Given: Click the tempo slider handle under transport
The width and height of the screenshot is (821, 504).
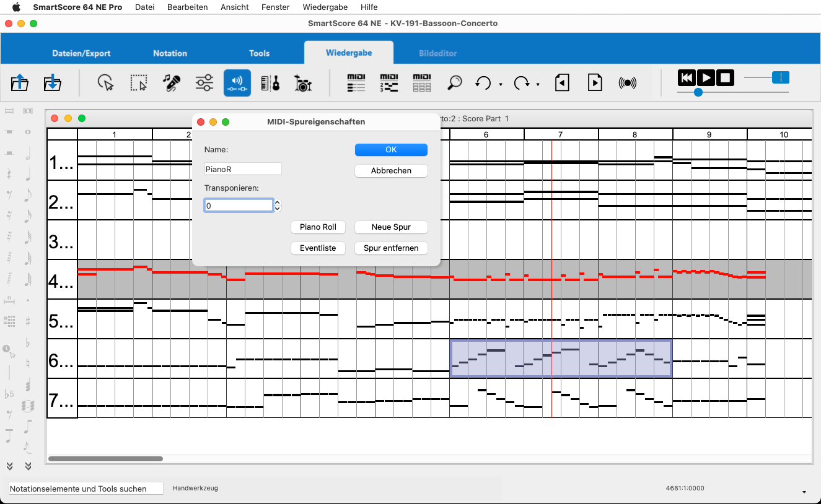Looking at the screenshot, I should [x=698, y=92].
